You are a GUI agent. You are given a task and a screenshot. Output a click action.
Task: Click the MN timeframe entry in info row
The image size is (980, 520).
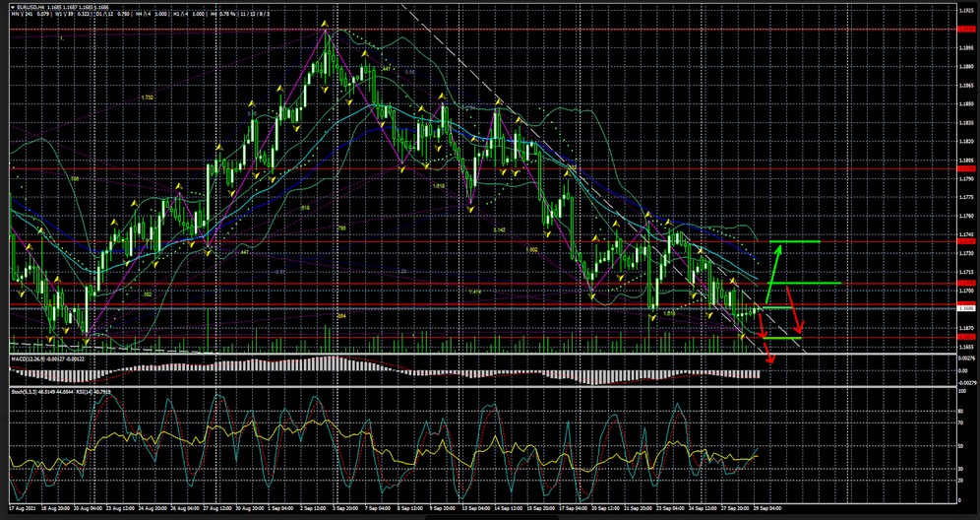16,17
